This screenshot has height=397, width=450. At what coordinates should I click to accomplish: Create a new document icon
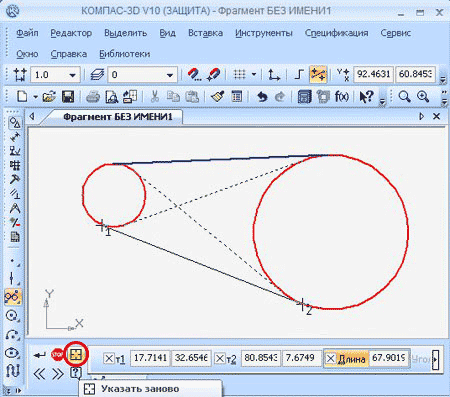pos(22,97)
